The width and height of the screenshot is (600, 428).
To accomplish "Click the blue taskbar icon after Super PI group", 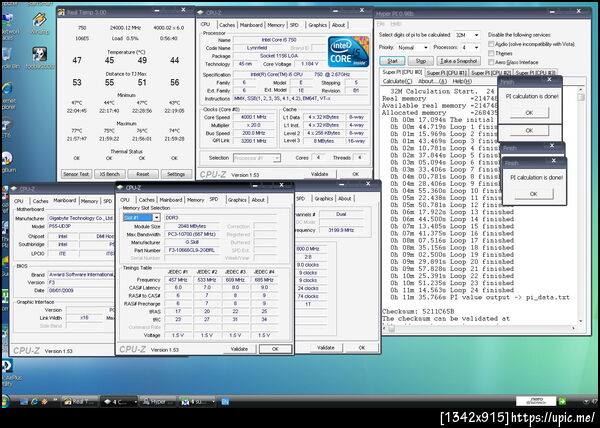I will click(x=225, y=402).
